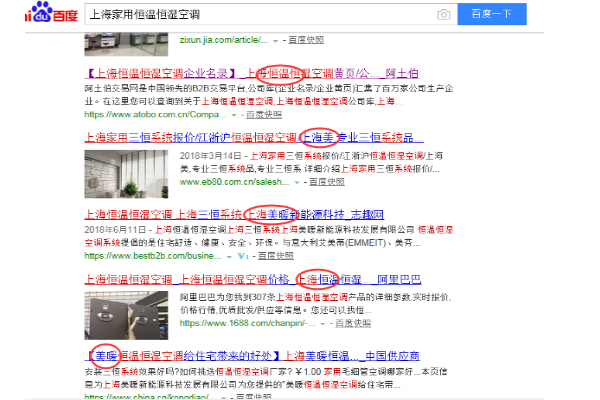Open 百度快照 for 1688.com result
Image resolution: width=600 pixels, height=400 pixels.
click(353, 323)
